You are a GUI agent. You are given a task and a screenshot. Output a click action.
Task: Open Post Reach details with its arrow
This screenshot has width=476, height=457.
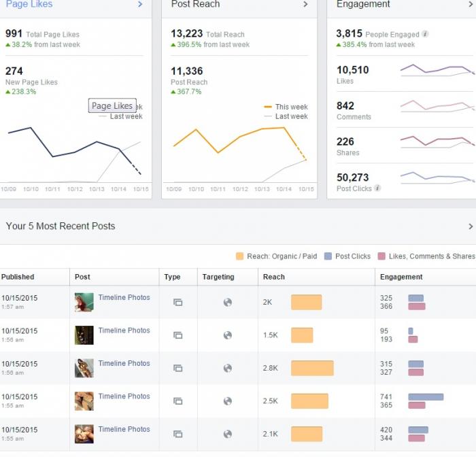(305, 4)
